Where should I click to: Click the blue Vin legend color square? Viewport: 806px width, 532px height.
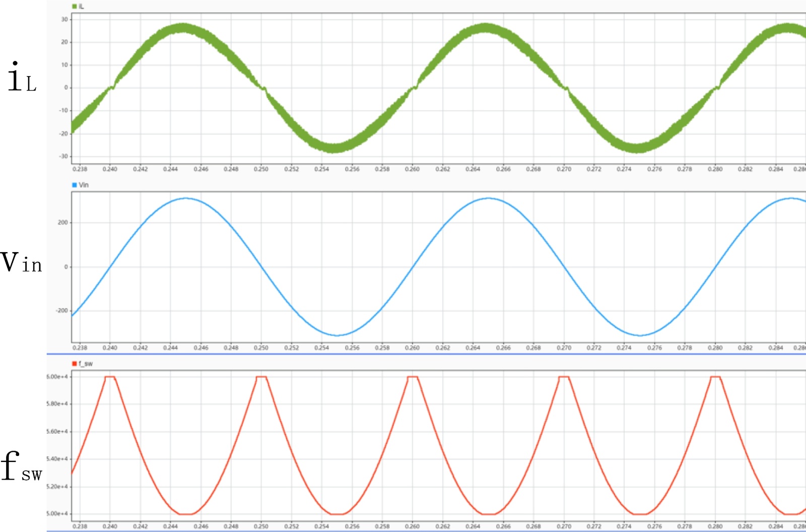[75, 185]
